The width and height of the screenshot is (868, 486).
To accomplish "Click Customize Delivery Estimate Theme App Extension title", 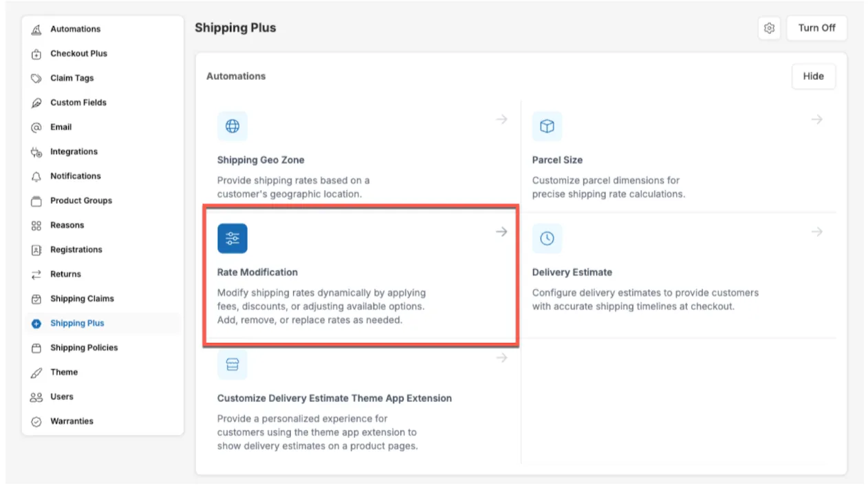I will tap(334, 399).
